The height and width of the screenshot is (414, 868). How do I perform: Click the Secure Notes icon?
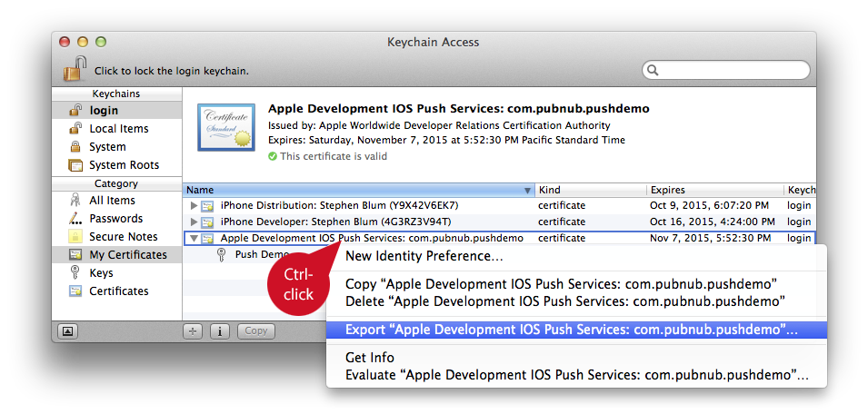coord(75,237)
